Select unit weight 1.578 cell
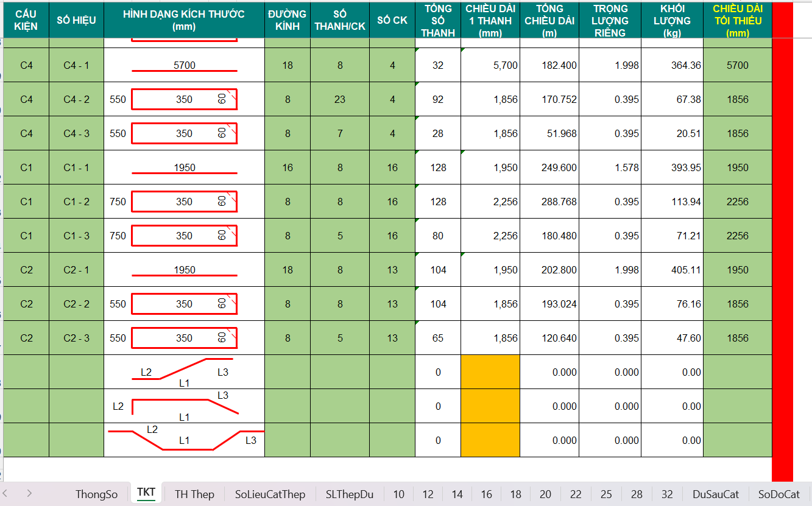 point(610,167)
